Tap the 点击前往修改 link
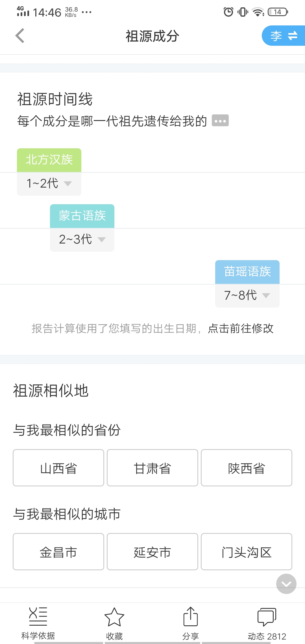The image size is (305, 644). coord(241,328)
